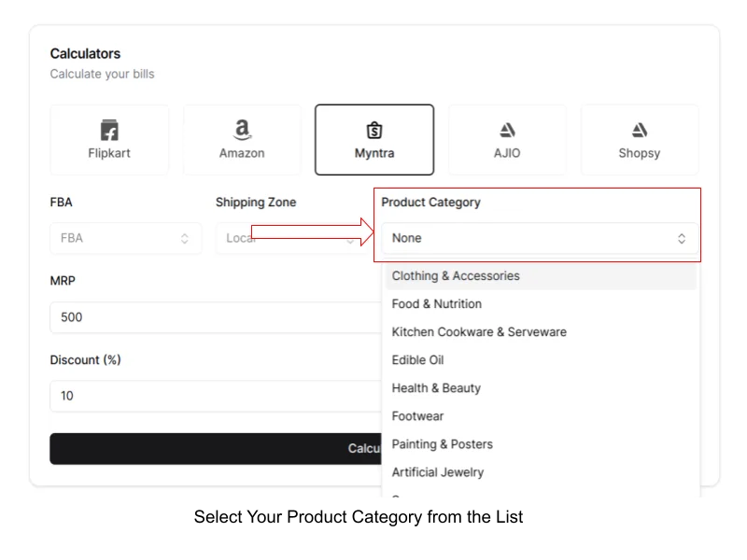Click the MRP input field
Image resolution: width=747 pixels, height=560 pixels.
(216, 317)
